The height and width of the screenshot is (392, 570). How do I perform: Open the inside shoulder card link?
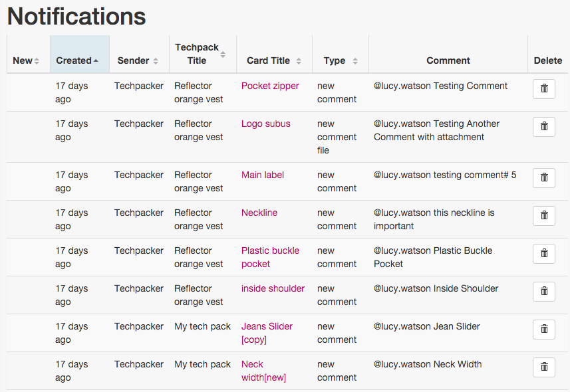[x=273, y=288]
